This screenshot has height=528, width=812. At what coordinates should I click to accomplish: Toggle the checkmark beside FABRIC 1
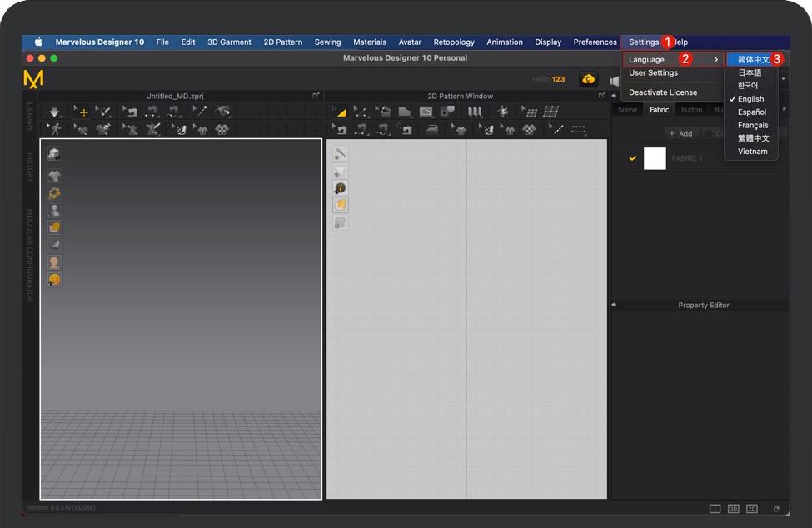point(633,158)
